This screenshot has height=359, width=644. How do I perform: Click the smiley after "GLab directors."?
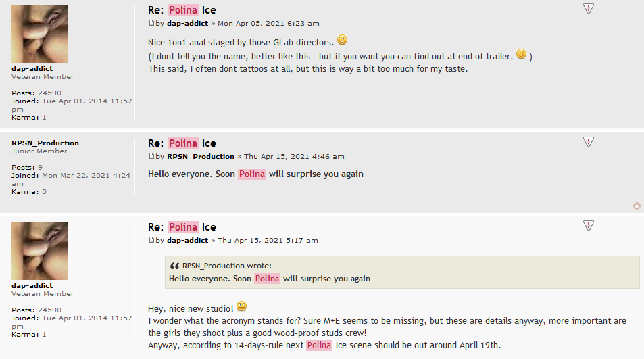click(x=342, y=40)
